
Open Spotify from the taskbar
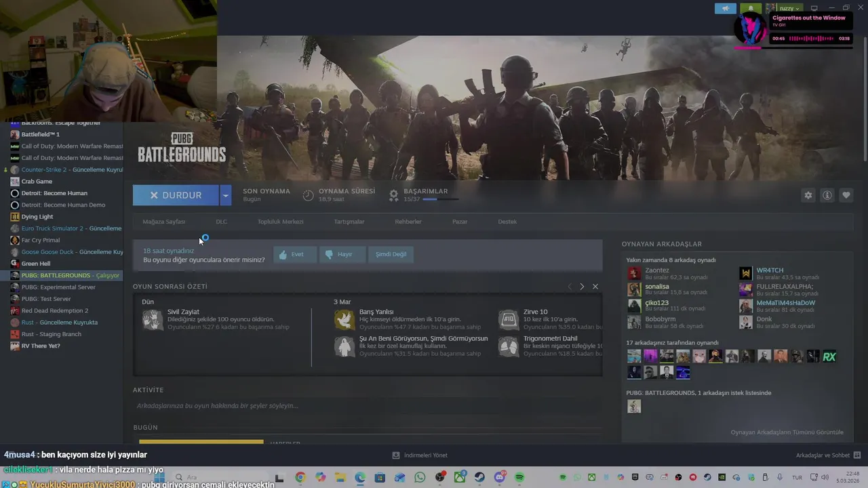[519, 478]
